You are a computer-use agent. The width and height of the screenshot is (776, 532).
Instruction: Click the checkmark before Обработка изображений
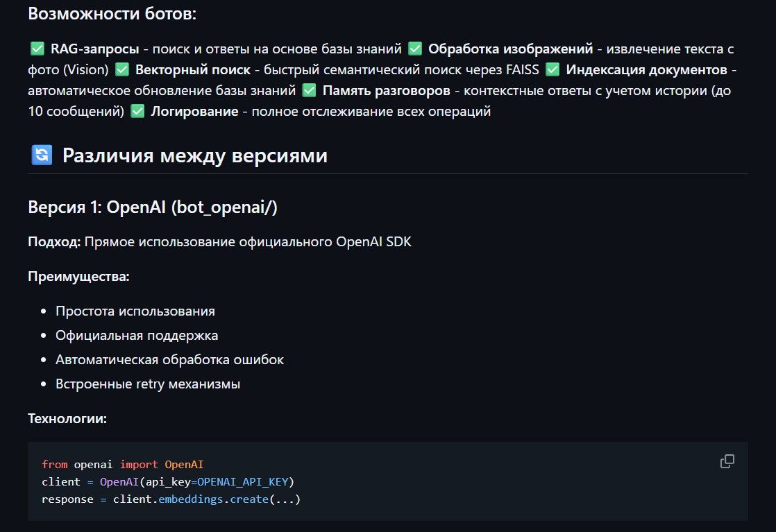[415, 49]
